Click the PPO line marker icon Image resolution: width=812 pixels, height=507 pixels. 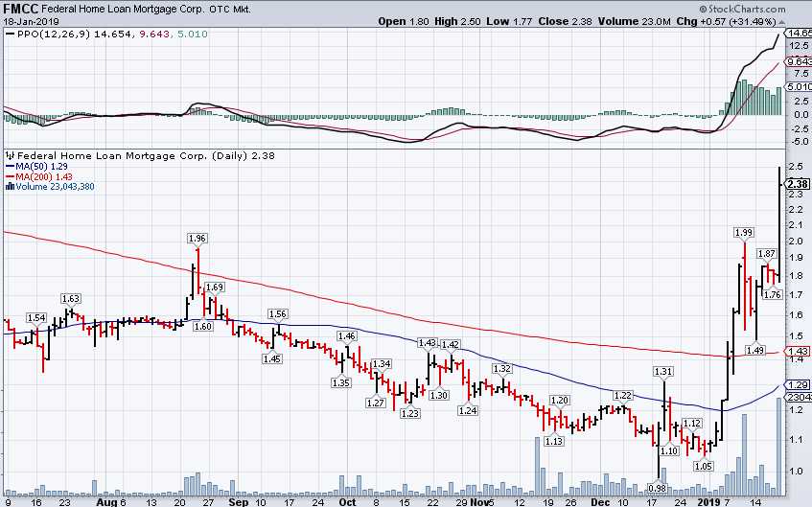pos(10,35)
